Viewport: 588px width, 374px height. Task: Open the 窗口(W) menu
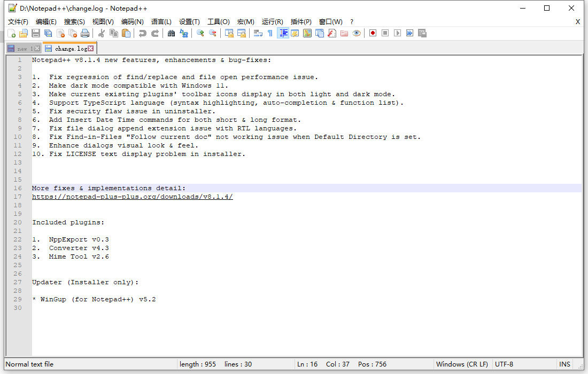click(x=331, y=22)
